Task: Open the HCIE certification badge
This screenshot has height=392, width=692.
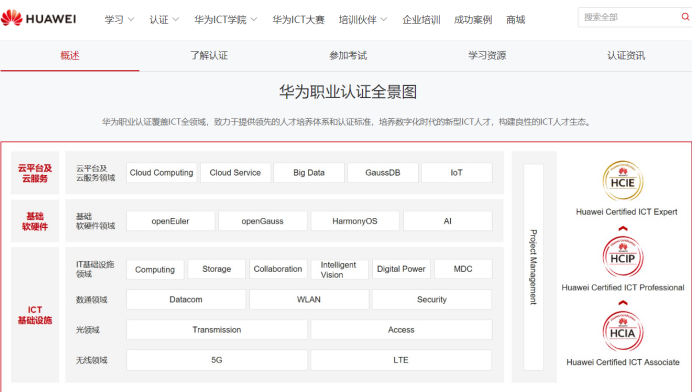Action: [623, 181]
